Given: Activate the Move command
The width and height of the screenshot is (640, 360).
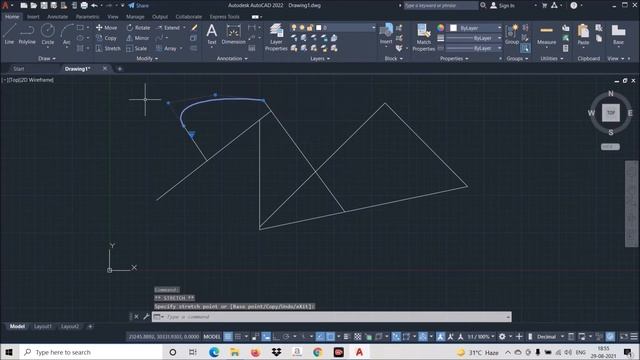Looking at the screenshot, I should point(107,28).
